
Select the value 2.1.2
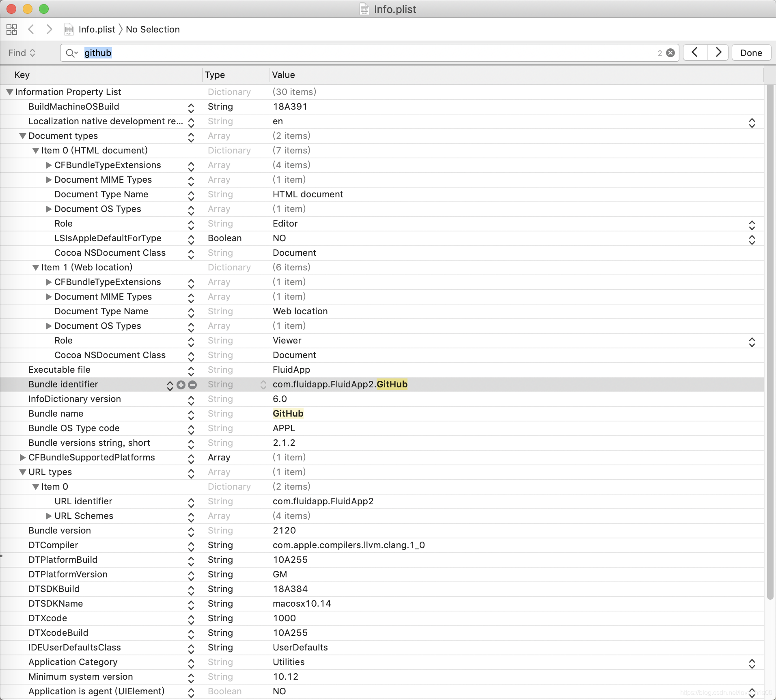284,443
